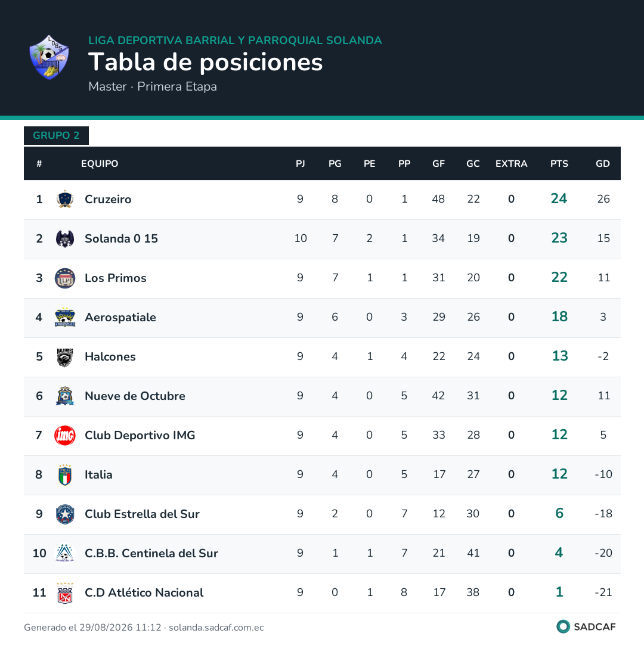The width and height of the screenshot is (644, 658).
Task: Click the Los Primos team badge
Action: (65, 278)
